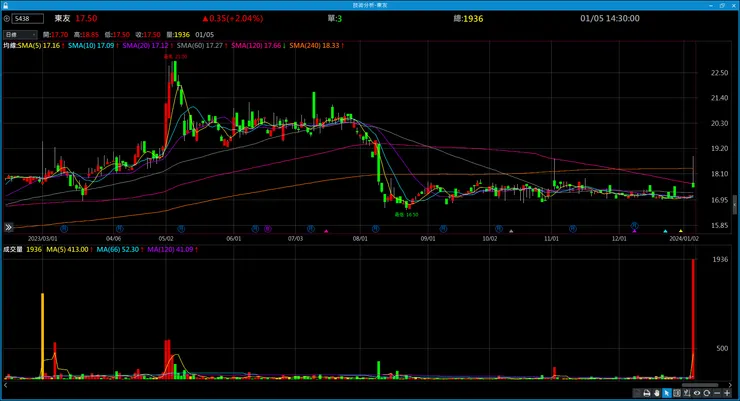Click the 成交量 volume panel title

tap(13, 249)
